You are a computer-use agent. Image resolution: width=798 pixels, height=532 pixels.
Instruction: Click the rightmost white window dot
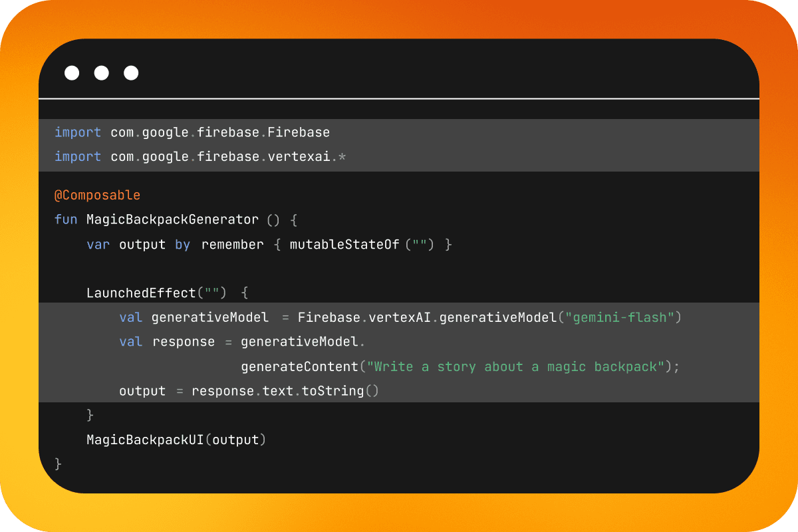pyautogui.click(x=132, y=73)
